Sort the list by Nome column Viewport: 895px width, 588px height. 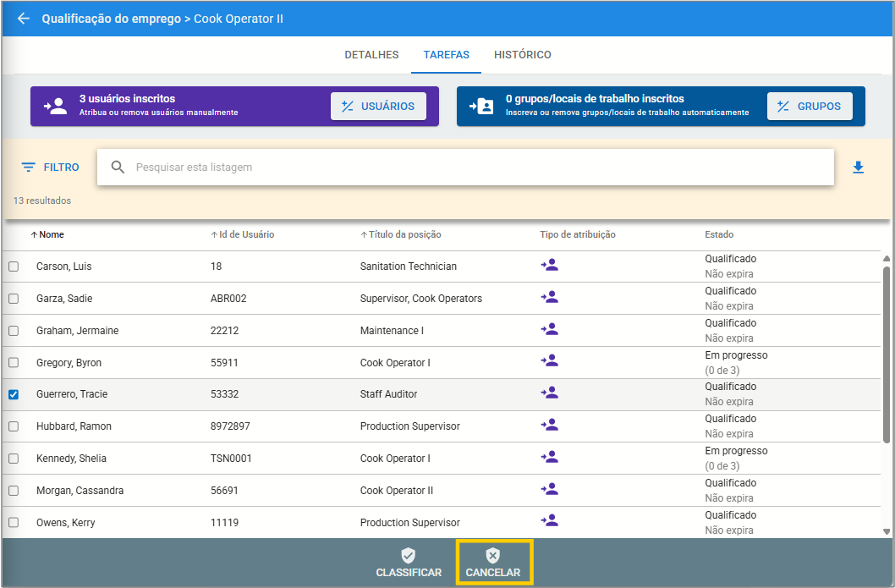coord(51,235)
